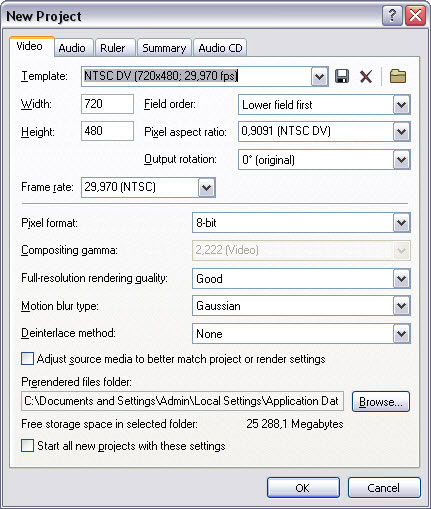Open the Pixel aspect ratio dropdown
This screenshot has height=509, width=431.
click(401, 132)
